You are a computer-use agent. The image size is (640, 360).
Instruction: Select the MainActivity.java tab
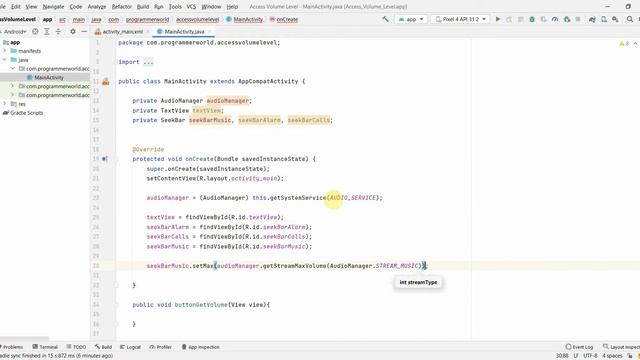(x=184, y=31)
